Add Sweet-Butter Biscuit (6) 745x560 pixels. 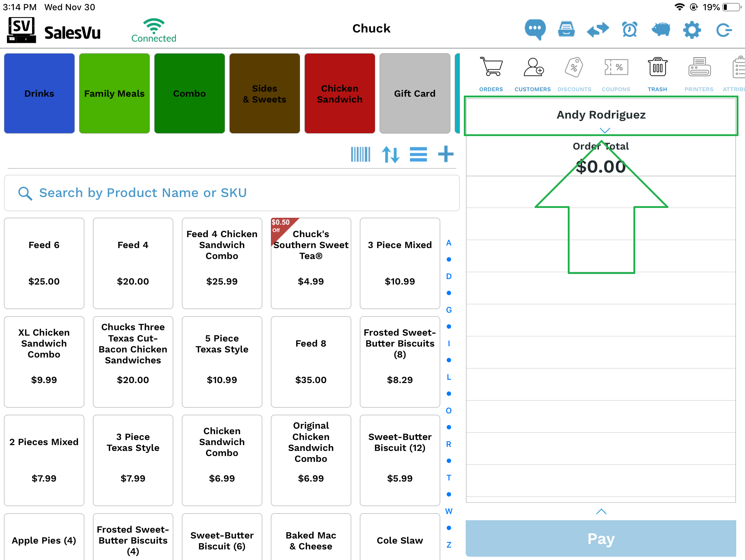[222, 537]
